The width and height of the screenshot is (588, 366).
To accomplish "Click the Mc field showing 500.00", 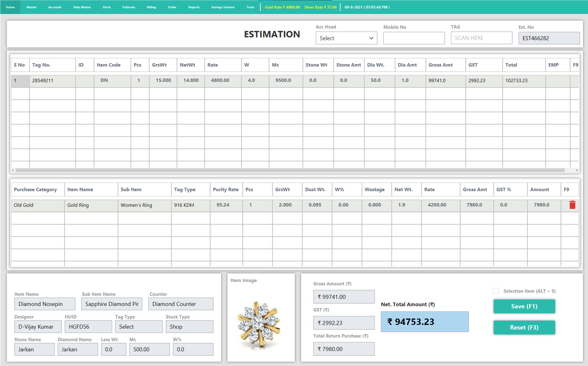I will tap(150, 349).
